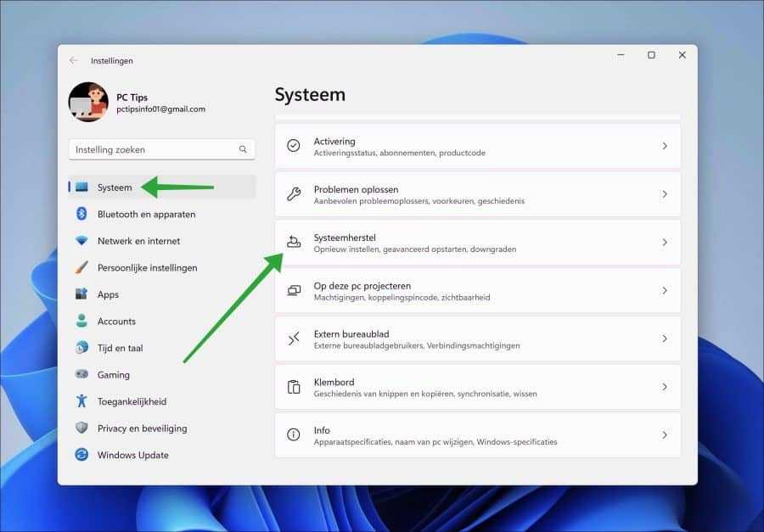Click 'Externe bureaubladgebruikers, Verbindingsmachtigingen' text
Screen dimensions: 764x532
(417, 346)
